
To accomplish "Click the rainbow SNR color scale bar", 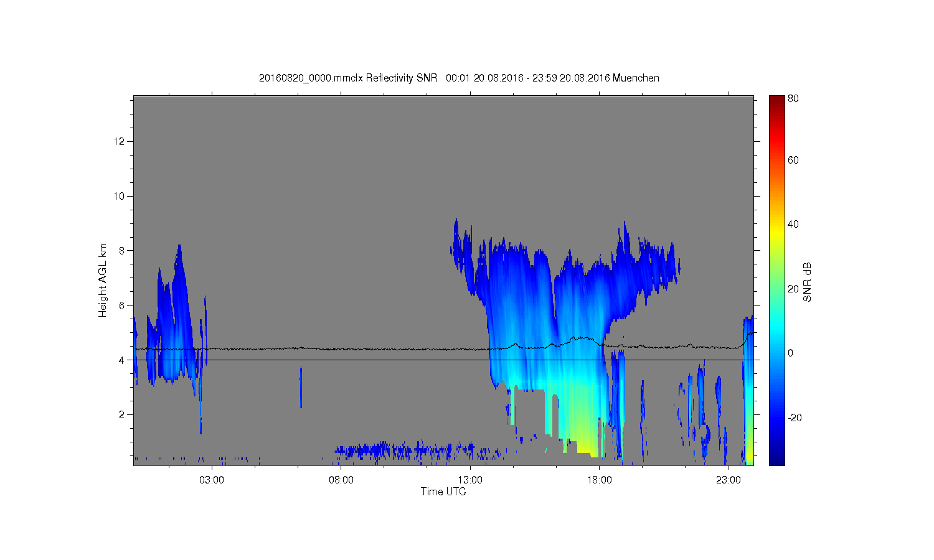I will pos(776,280).
